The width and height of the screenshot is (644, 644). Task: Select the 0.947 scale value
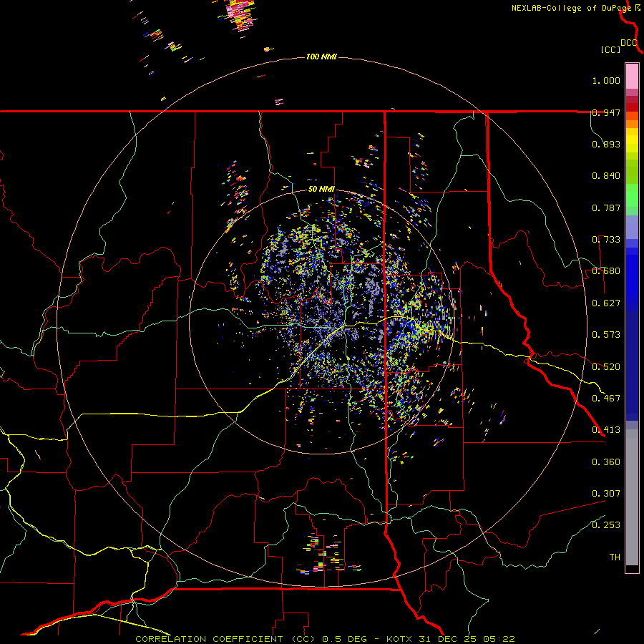606,112
